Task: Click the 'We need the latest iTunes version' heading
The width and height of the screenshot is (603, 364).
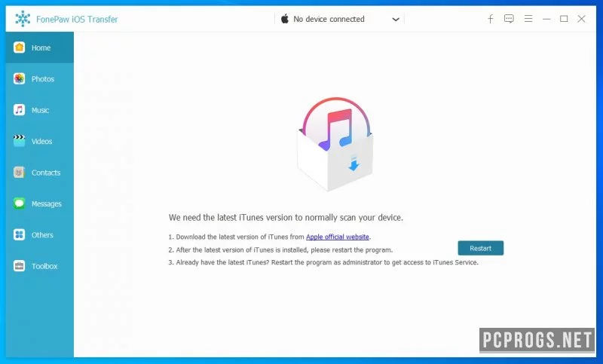Action: pyautogui.click(x=286, y=218)
